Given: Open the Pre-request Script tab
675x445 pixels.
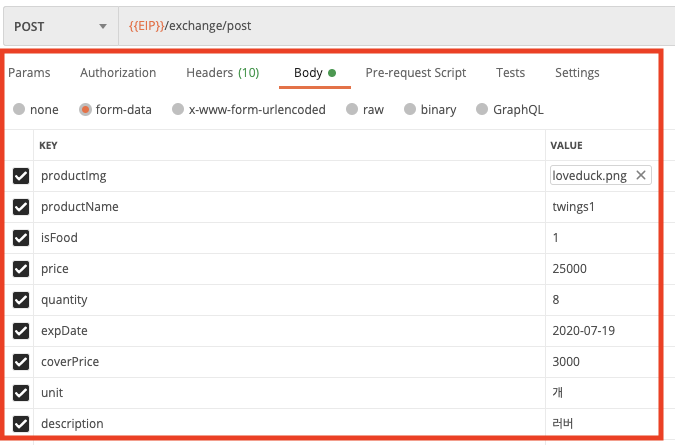Looking at the screenshot, I should point(415,73).
